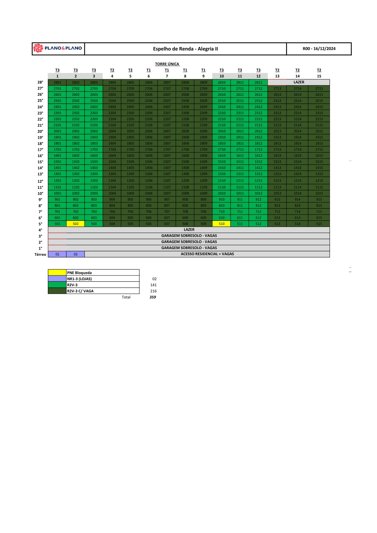
Task: Click the first purple store cell on Térreo
Action: 57,254
